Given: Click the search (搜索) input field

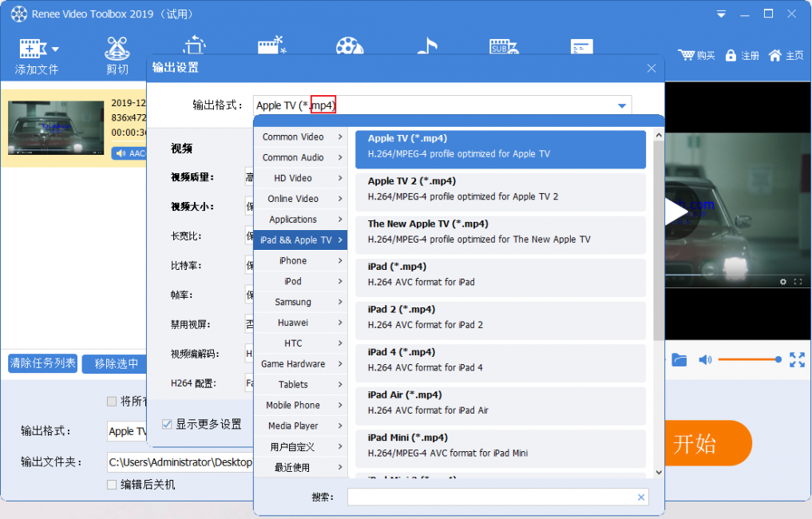Looking at the screenshot, I should [497, 497].
